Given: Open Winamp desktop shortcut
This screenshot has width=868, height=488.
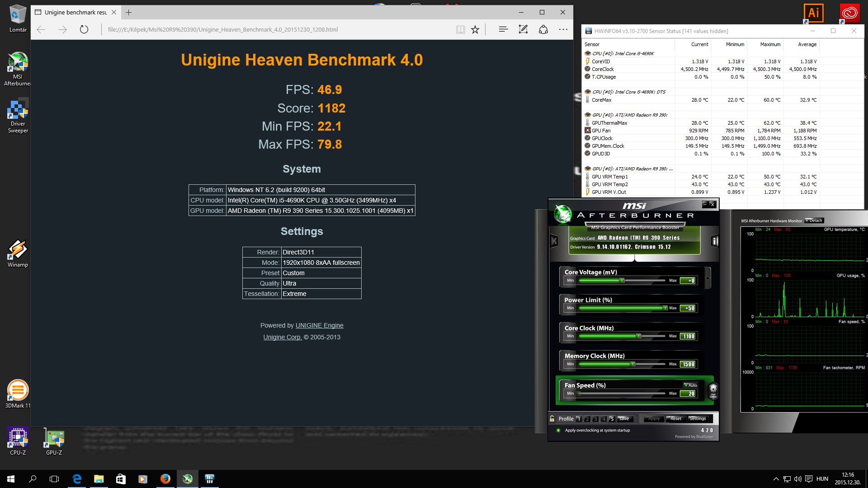Looking at the screenshot, I should click(18, 253).
